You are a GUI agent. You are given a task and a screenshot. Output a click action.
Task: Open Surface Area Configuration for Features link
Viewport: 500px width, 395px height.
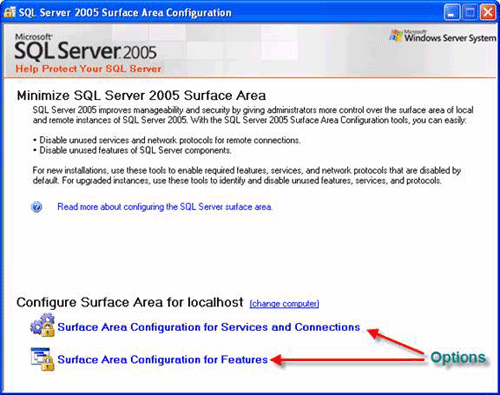(x=163, y=360)
